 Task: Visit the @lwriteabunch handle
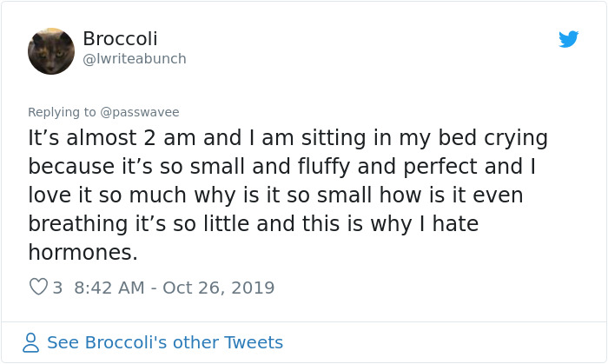point(134,59)
